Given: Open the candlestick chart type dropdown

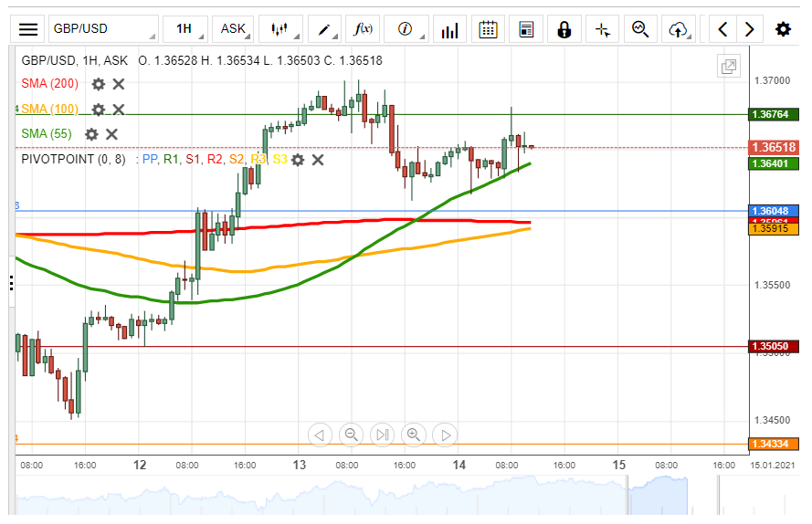Looking at the screenshot, I should point(280,29).
